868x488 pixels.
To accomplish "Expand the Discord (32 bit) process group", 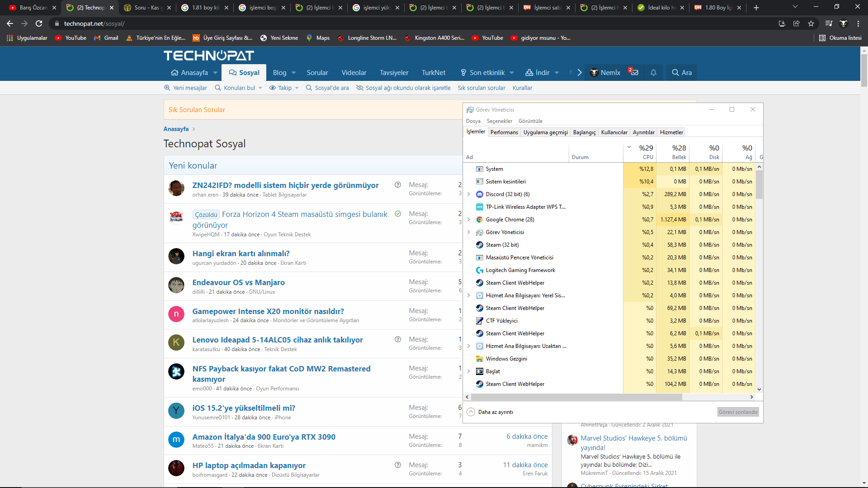I will coord(469,194).
